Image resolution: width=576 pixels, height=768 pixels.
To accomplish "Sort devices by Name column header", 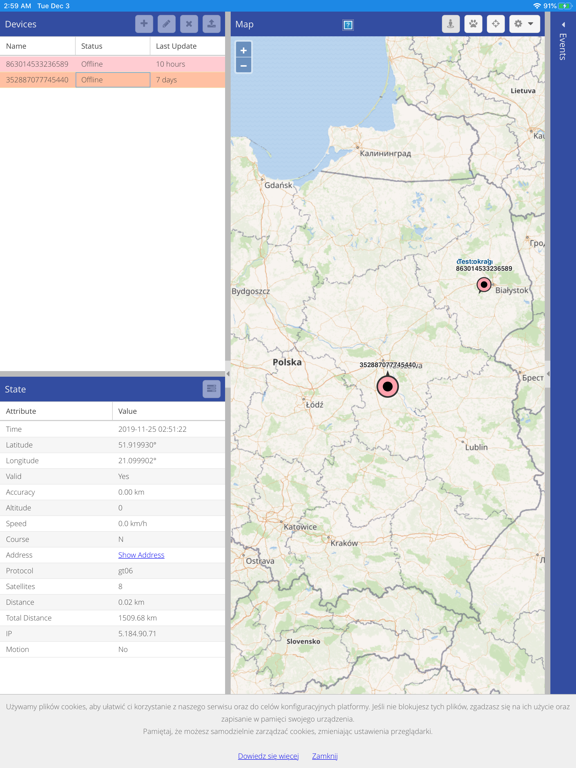I will pos(37,46).
